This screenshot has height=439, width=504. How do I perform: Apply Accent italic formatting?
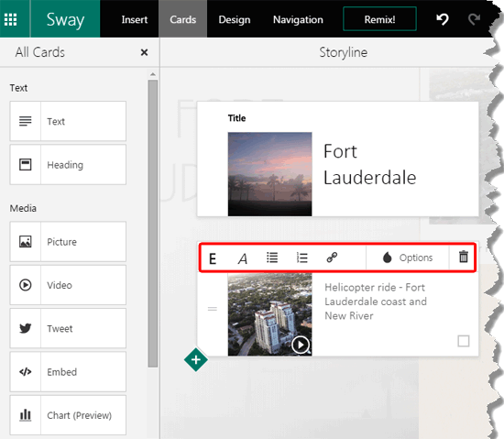tap(243, 258)
